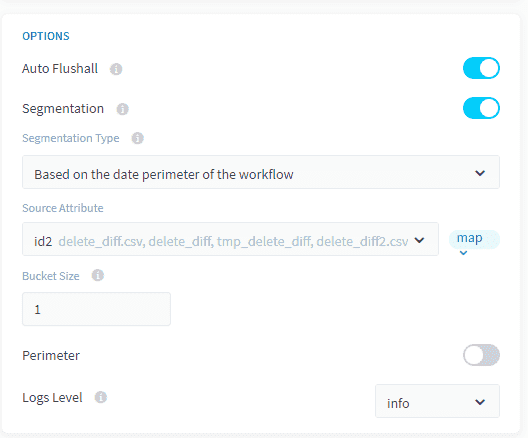The width and height of the screenshot is (528, 438).
Task: Click the OPTIONS section header
Action: pos(46,36)
